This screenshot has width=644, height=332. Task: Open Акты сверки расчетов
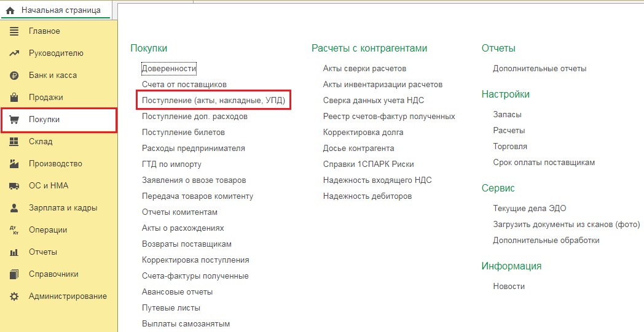pyautogui.click(x=365, y=69)
